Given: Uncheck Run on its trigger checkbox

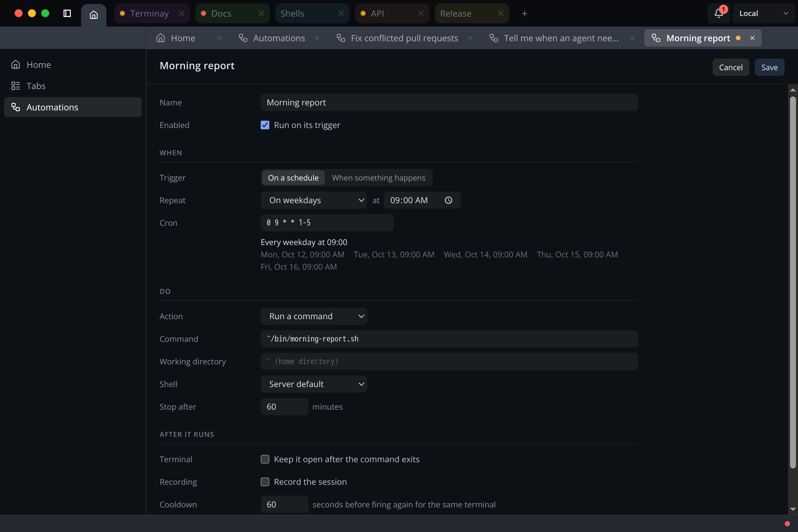Looking at the screenshot, I should (x=265, y=125).
